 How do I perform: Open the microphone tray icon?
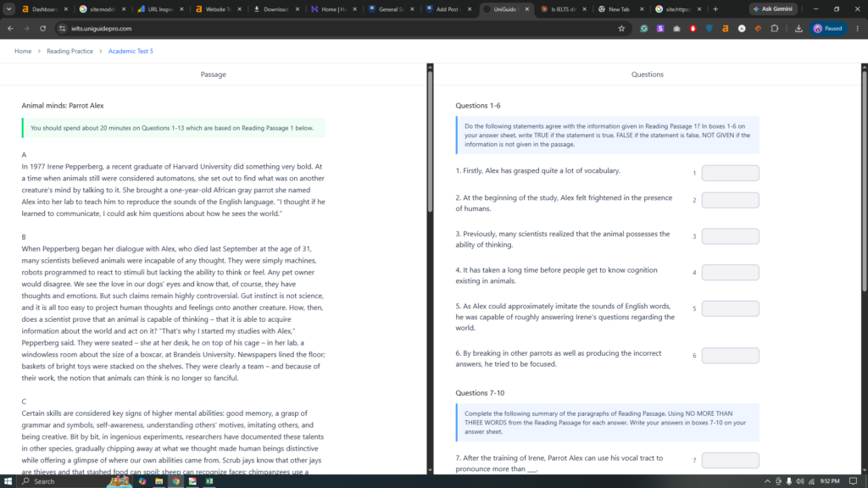(x=789, y=481)
